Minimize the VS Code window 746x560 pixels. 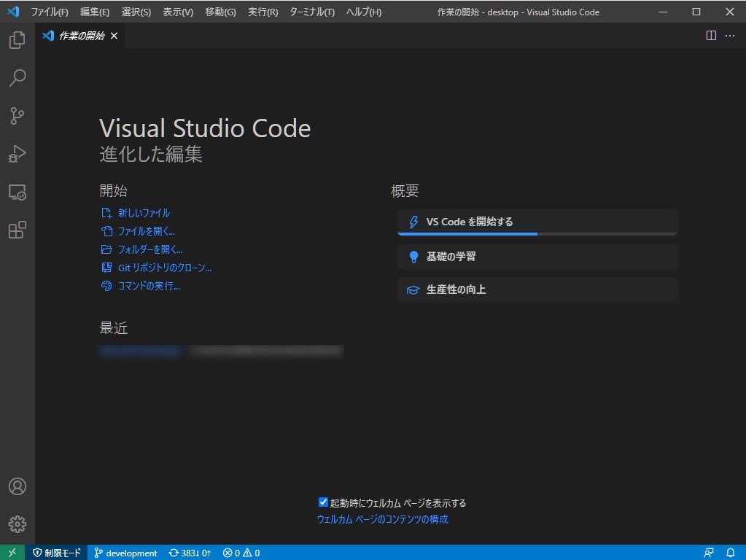[663, 12]
